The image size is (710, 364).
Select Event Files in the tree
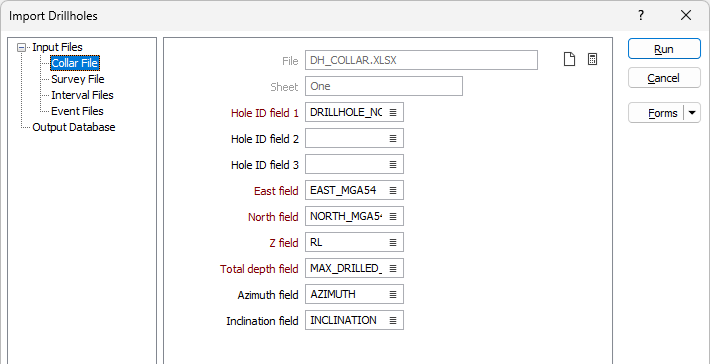tap(77, 111)
